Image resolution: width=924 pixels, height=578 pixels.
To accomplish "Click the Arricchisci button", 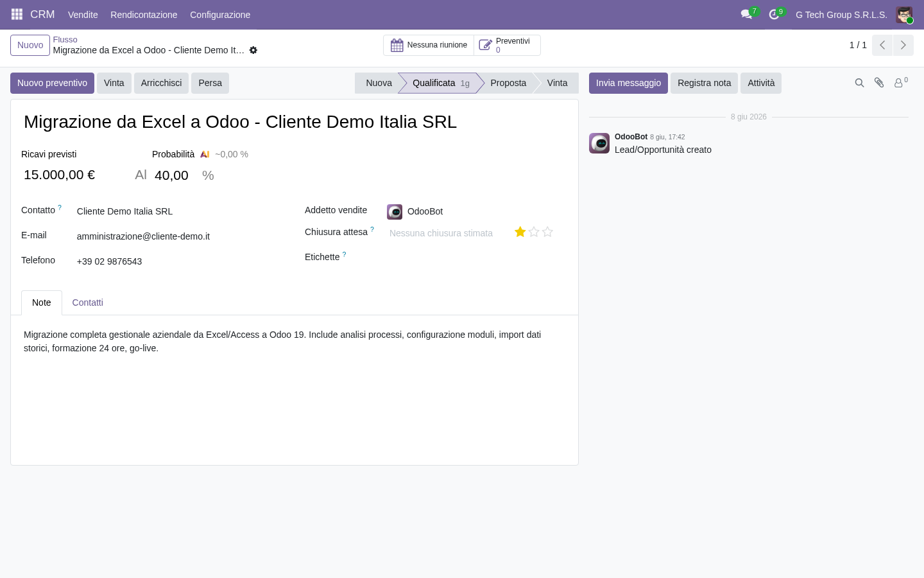I will 161,83.
